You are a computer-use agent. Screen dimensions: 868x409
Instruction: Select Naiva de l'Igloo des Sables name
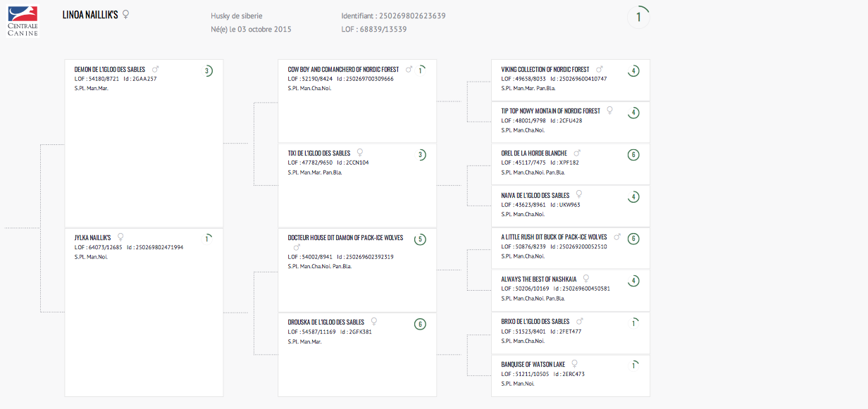click(x=535, y=195)
